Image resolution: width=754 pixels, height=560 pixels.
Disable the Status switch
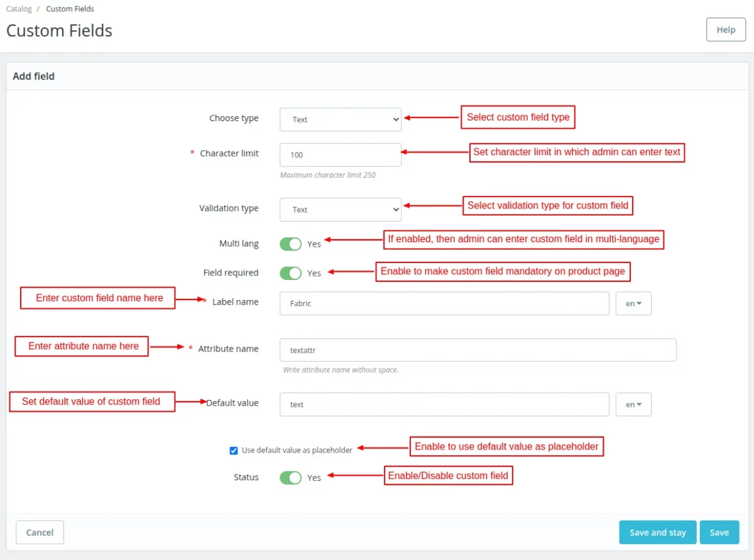[291, 478]
